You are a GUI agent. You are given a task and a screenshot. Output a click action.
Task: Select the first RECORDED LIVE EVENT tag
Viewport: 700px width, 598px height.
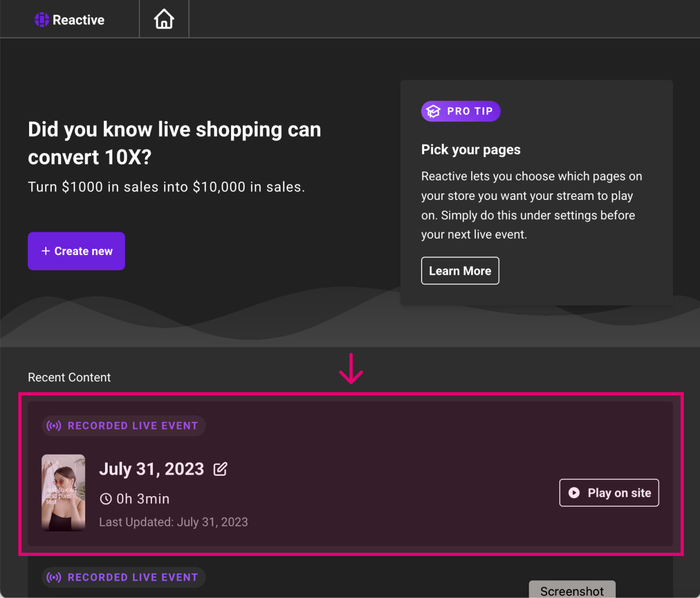(124, 426)
